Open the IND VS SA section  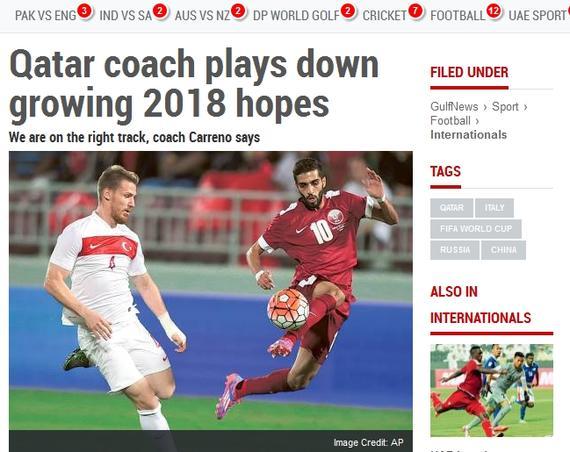125,15
